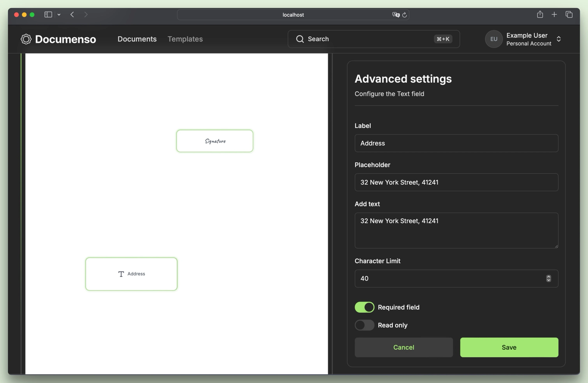This screenshot has height=383, width=588.
Task: Adjust the Character Limit stepper arrows
Action: (548, 278)
